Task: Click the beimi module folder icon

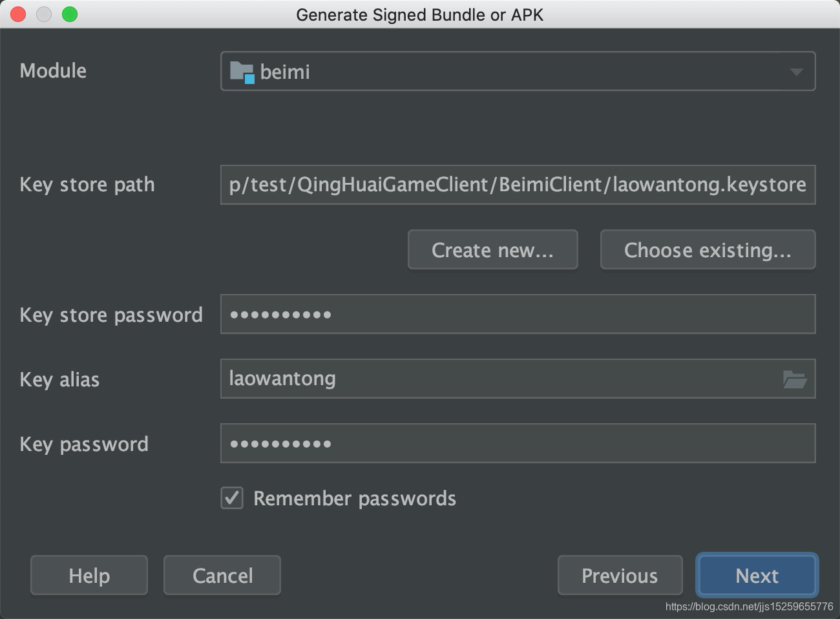Action: pyautogui.click(x=242, y=72)
